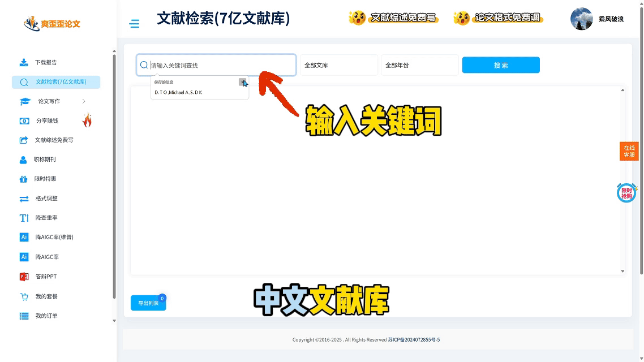The width and height of the screenshot is (644, 362).
Task: Select 格式调整 in the sidebar
Action: click(46, 199)
